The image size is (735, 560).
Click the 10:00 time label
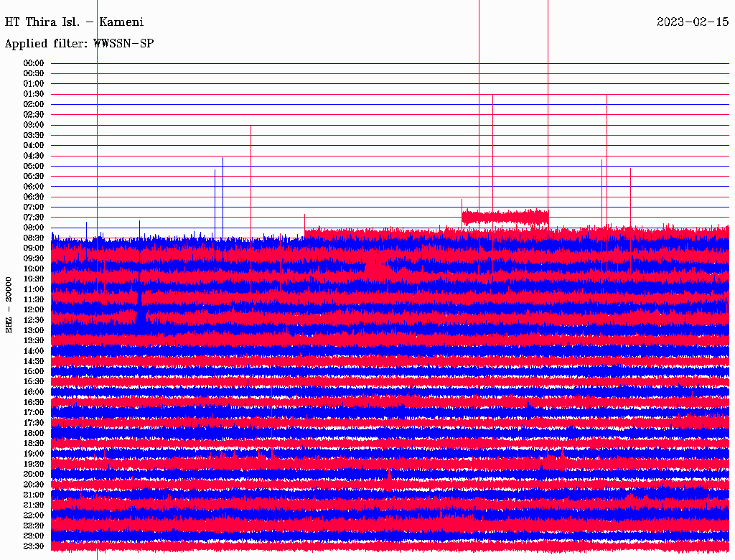pos(34,269)
